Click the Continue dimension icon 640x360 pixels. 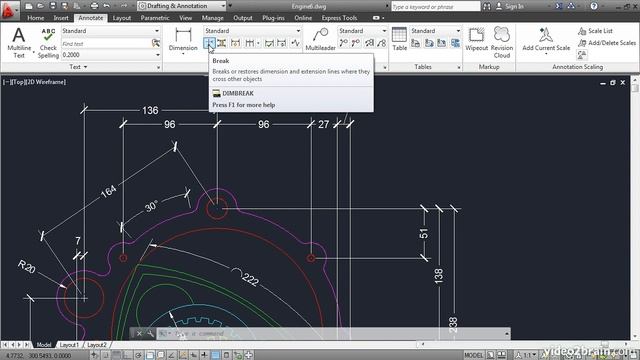click(249, 42)
